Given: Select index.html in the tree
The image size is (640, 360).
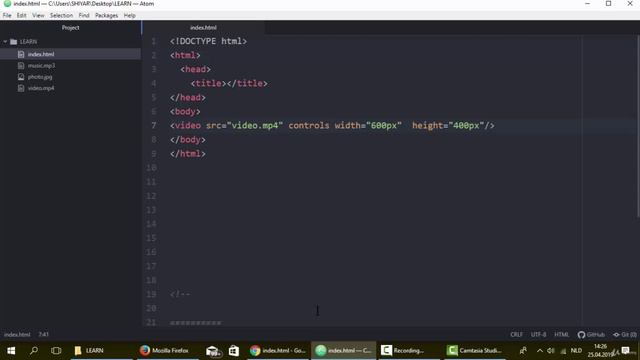Looking at the screenshot, I should click(70, 54).
